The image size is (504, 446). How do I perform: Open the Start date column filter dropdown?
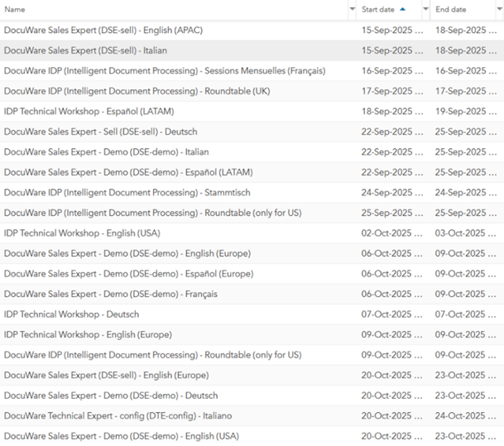[425, 10]
